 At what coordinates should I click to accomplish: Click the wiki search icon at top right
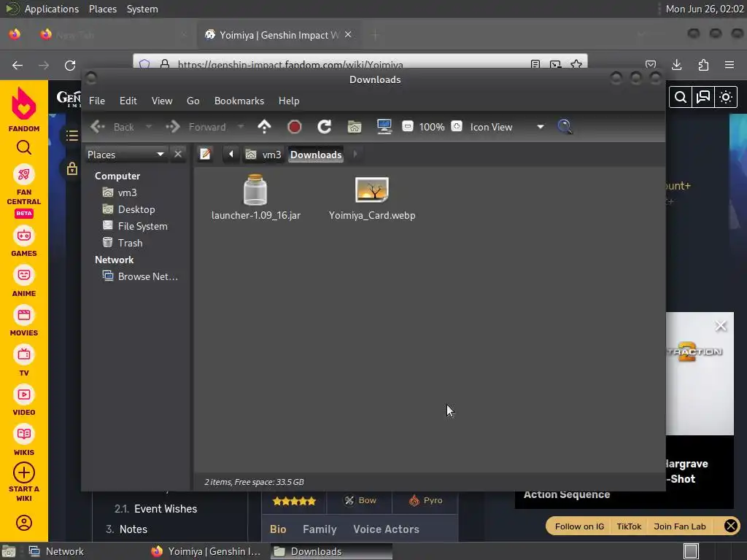tap(681, 97)
